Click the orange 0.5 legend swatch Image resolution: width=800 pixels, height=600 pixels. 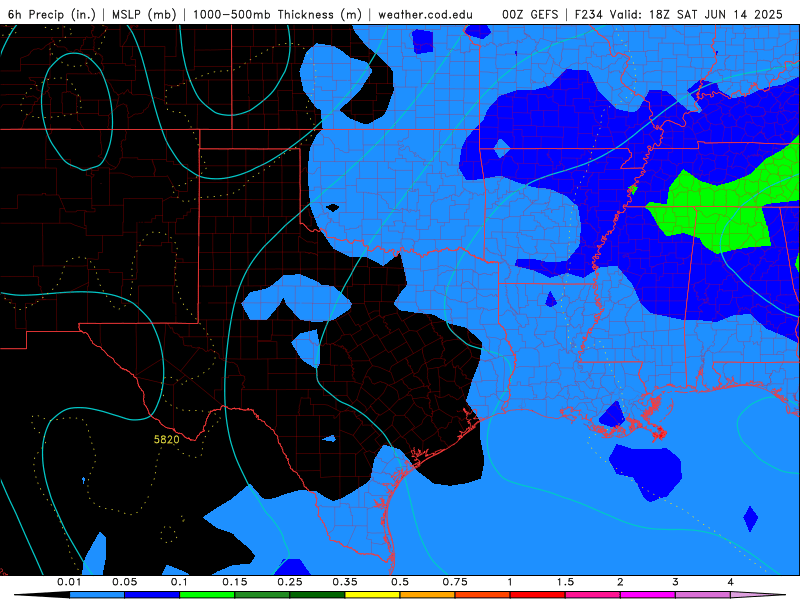(x=428, y=595)
